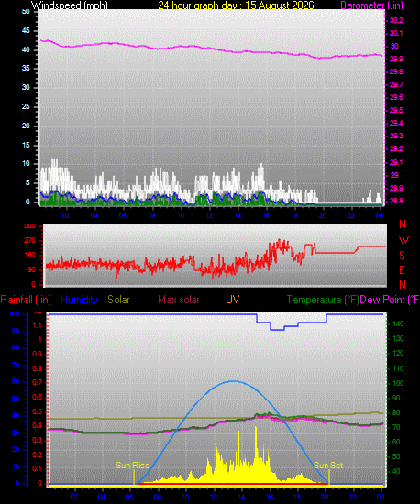Select the Humidity legend label
Viewport: 420px width, 504px height.
point(79,300)
